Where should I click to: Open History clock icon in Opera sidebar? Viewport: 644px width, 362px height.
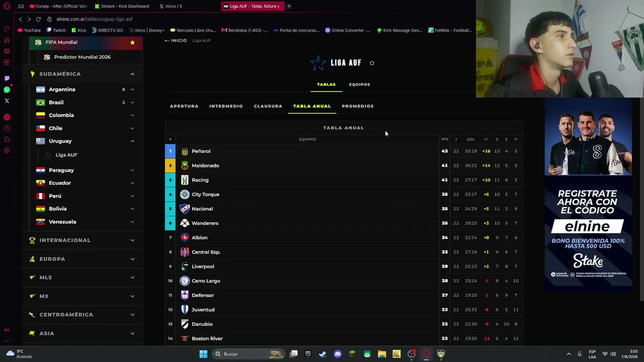pos(7,128)
